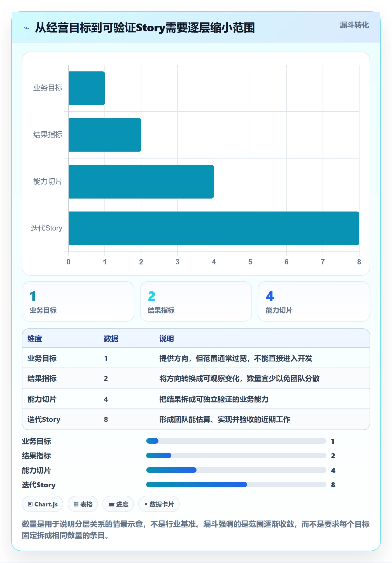Click the 结果指标 progress bar
Image resolution: width=392 pixels, height=563 pixels.
click(x=236, y=455)
